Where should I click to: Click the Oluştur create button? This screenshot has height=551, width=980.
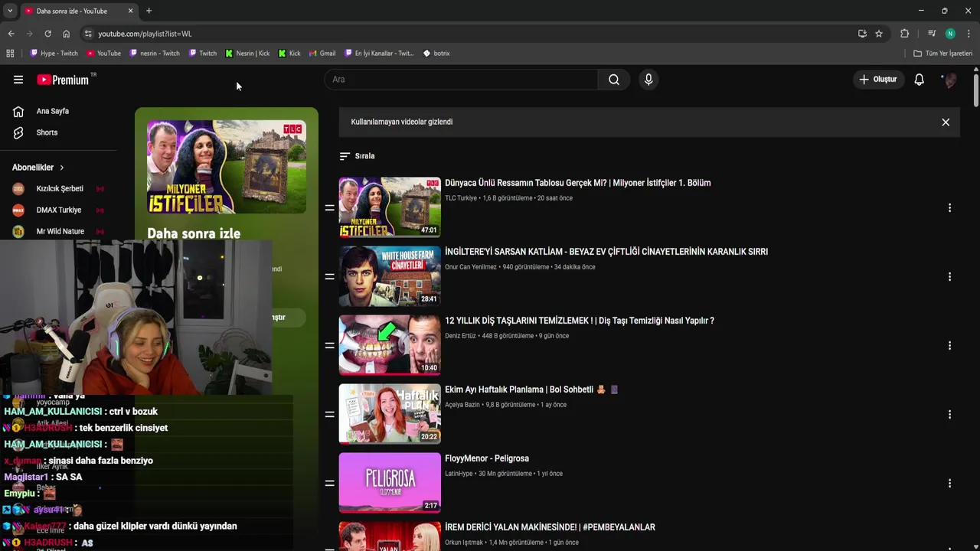click(878, 80)
